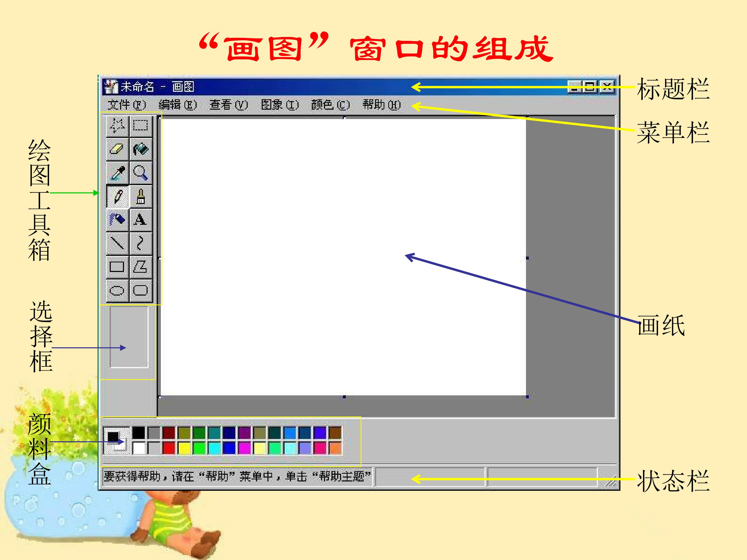
Task: Pick the Rectangle shape tool
Action: click(117, 267)
